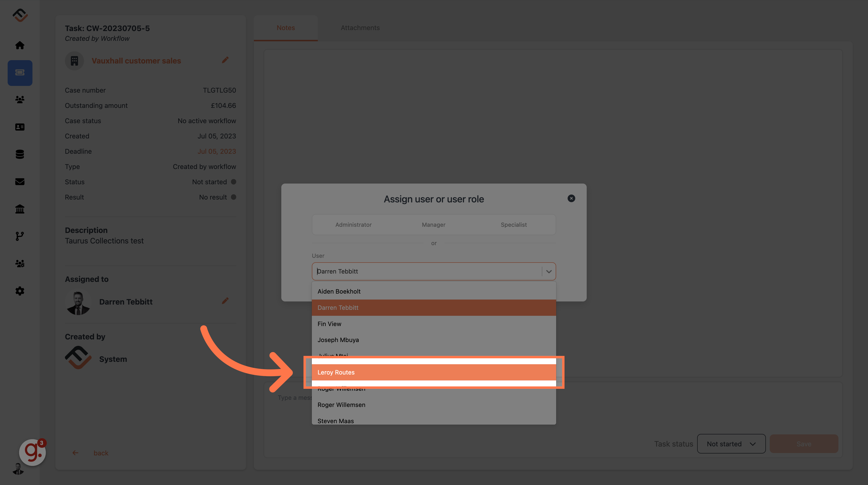Image resolution: width=868 pixels, height=485 pixels.
Task: Open the mail envelope icon in sidebar
Action: 20,182
